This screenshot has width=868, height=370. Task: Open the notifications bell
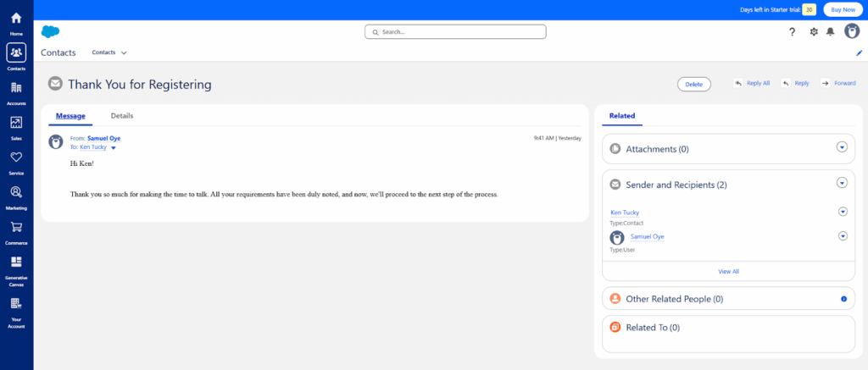831,31
